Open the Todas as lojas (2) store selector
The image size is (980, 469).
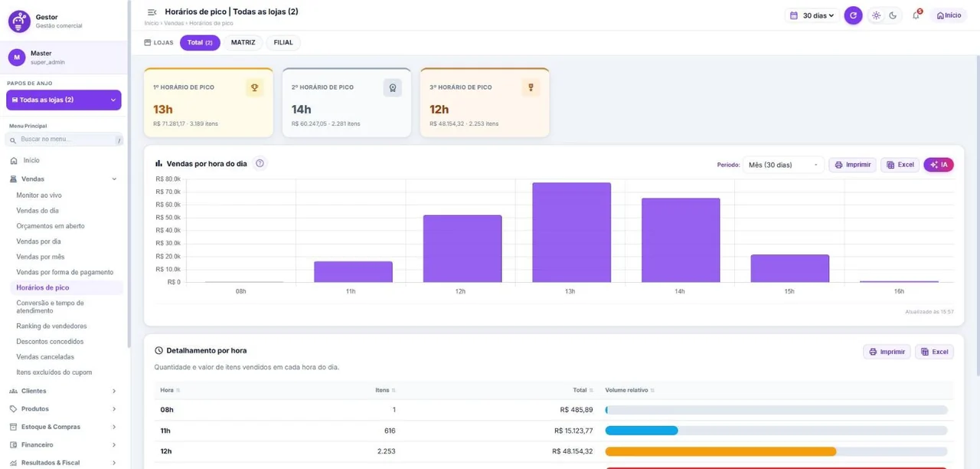click(64, 100)
